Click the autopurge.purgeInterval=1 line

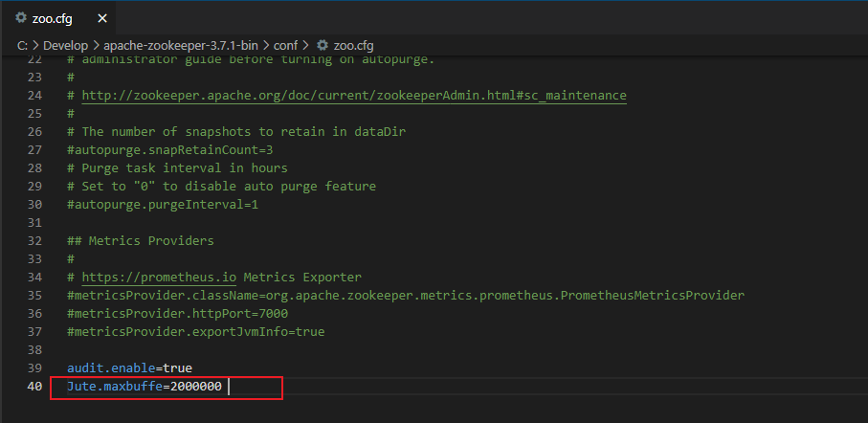click(x=163, y=205)
